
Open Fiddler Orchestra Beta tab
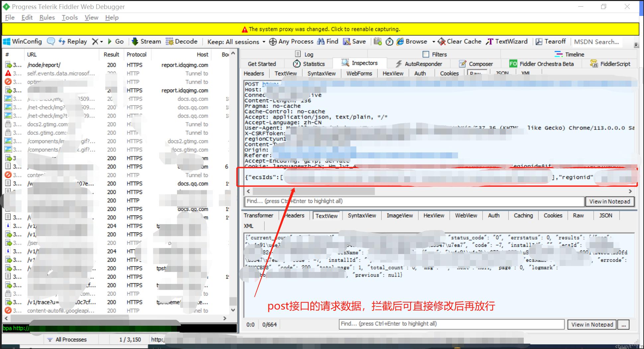542,64
